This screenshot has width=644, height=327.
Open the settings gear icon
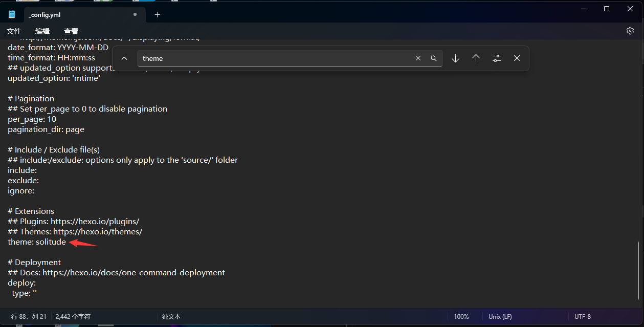630,31
